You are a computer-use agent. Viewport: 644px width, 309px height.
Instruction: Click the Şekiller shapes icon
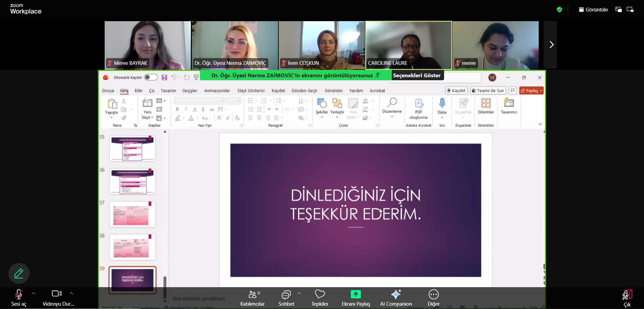click(322, 103)
